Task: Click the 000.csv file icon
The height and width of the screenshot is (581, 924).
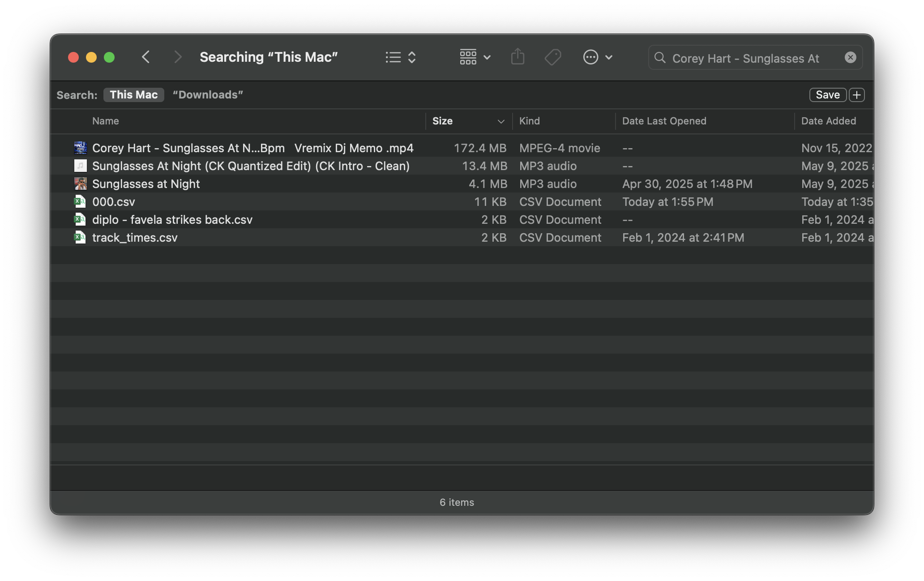Action: [x=80, y=202]
